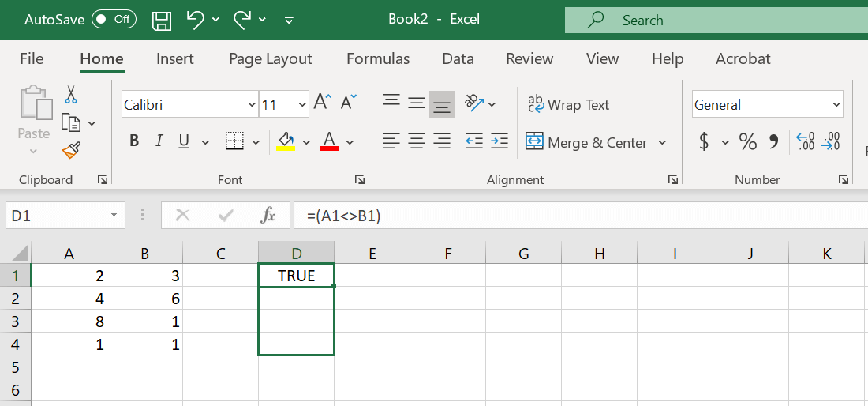Screen dimensions: 868x406
Task: Click the Increase Indent icon
Action: pos(499,141)
